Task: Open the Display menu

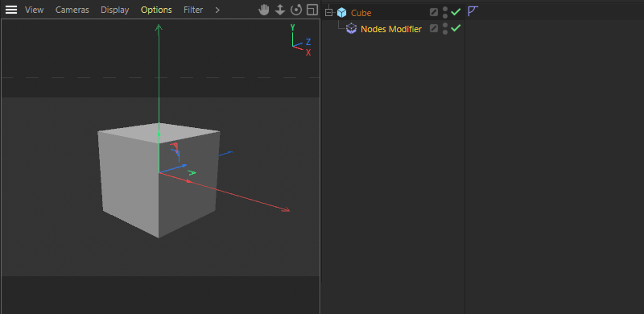Action: [114, 10]
